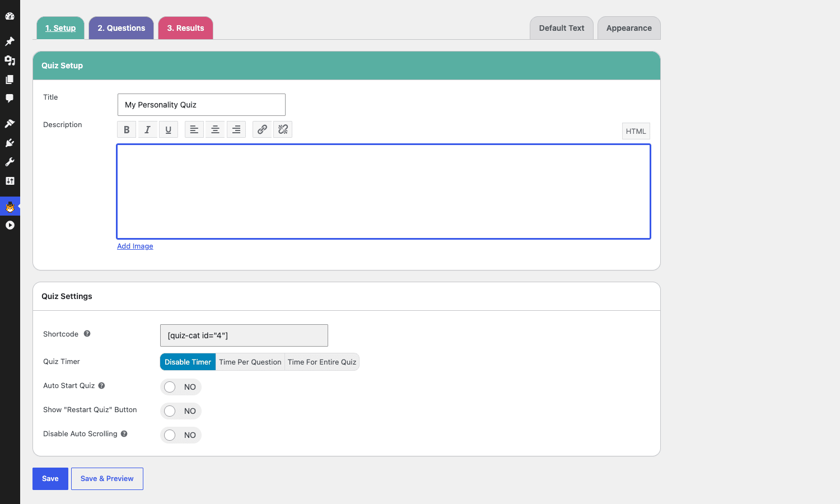840x504 pixels.
Task: Click Save & Preview button
Action: pos(107,479)
